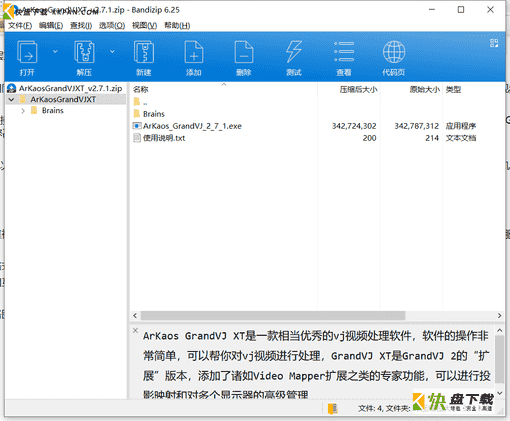Click the text file icon beside 使用说明.txt
The image size is (510, 421).
[137, 138]
